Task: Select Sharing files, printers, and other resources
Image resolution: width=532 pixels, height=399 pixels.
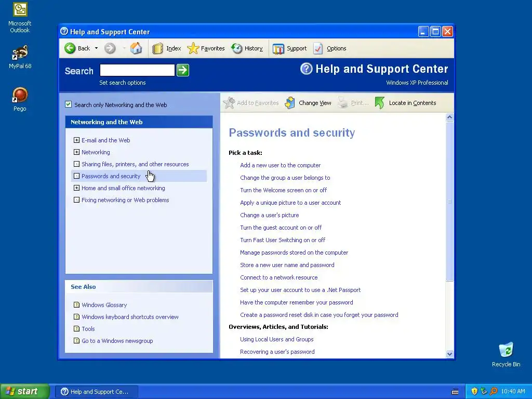Action: point(135,164)
